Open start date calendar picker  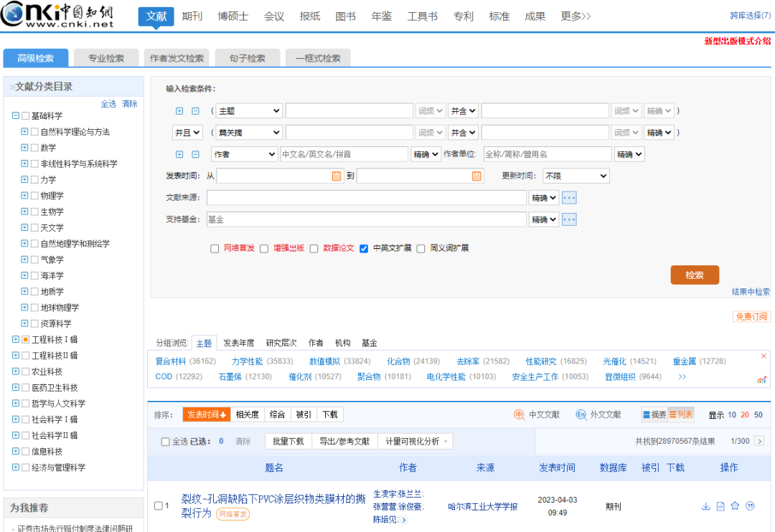tap(337, 176)
